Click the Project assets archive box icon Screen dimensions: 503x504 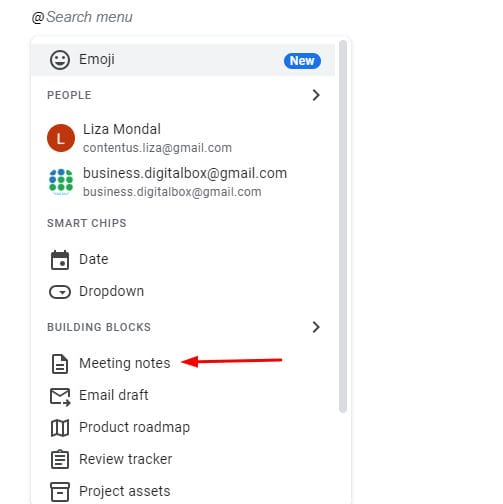(x=60, y=492)
